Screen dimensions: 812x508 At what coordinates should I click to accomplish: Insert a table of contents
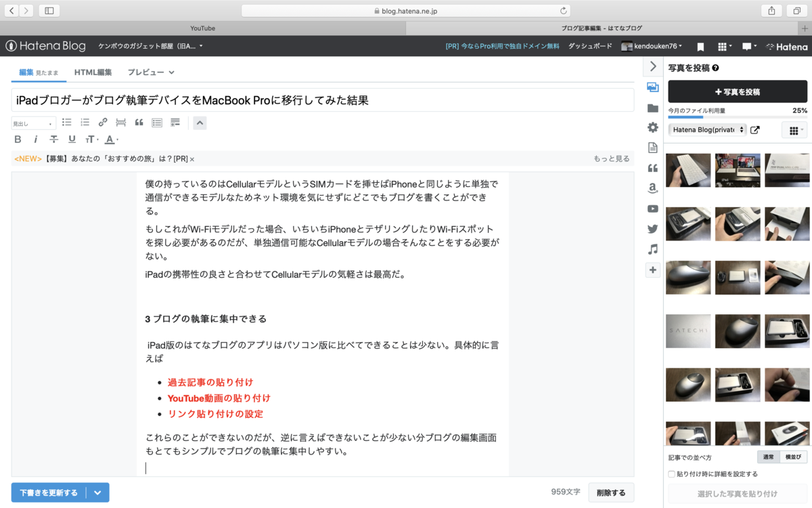tap(157, 123)
